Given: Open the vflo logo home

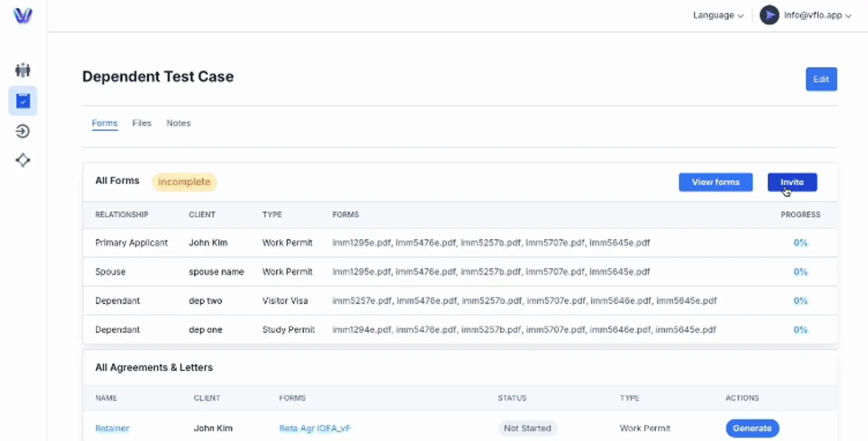Looking at the screenshot, I should (x=23, y=15).
